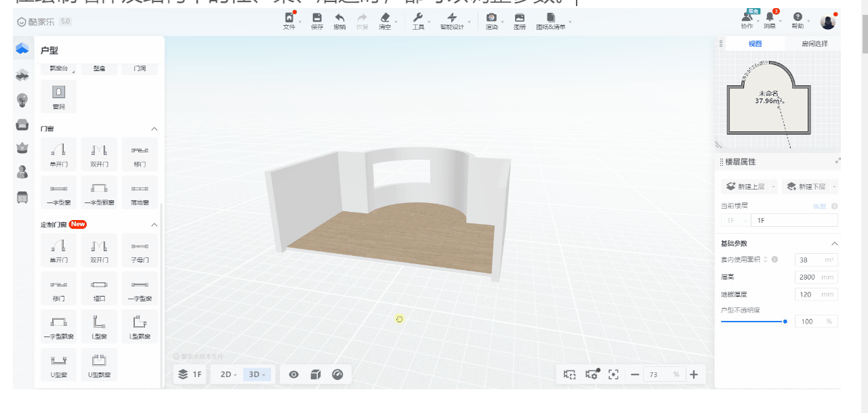Viewport: 868px width, 413px height.
Task: Click the 户型不透明度 slider handle
Action: [785, 322]
